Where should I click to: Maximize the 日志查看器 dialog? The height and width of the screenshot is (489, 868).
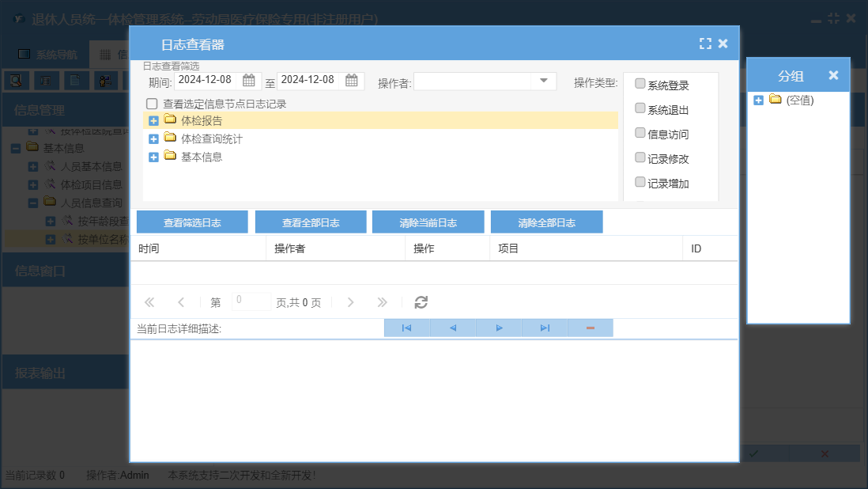point(705,44)
